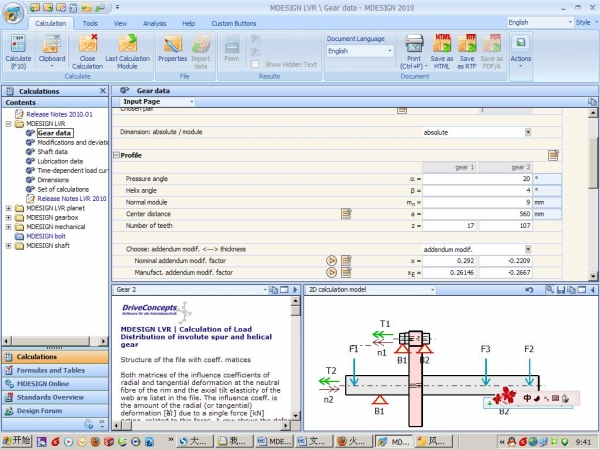The image size is (600, 450).
Task: Close the Calculations side panel
Action: point(103,91)
